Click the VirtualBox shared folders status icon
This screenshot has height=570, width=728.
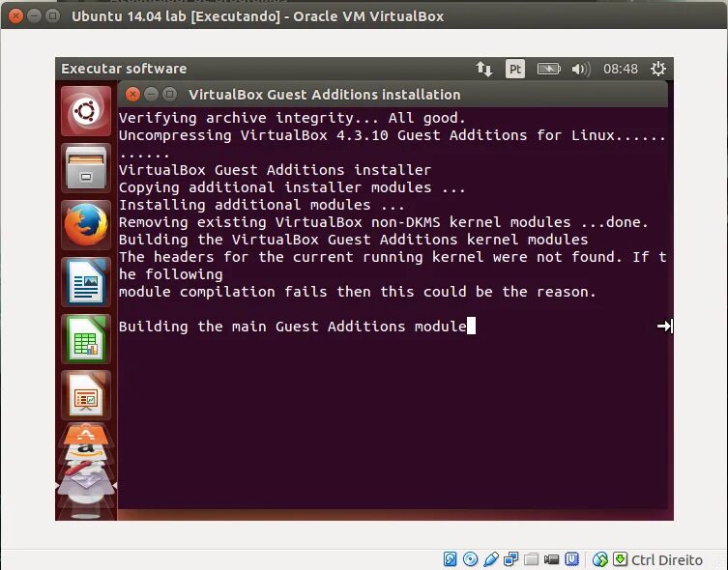coord(531,559)
